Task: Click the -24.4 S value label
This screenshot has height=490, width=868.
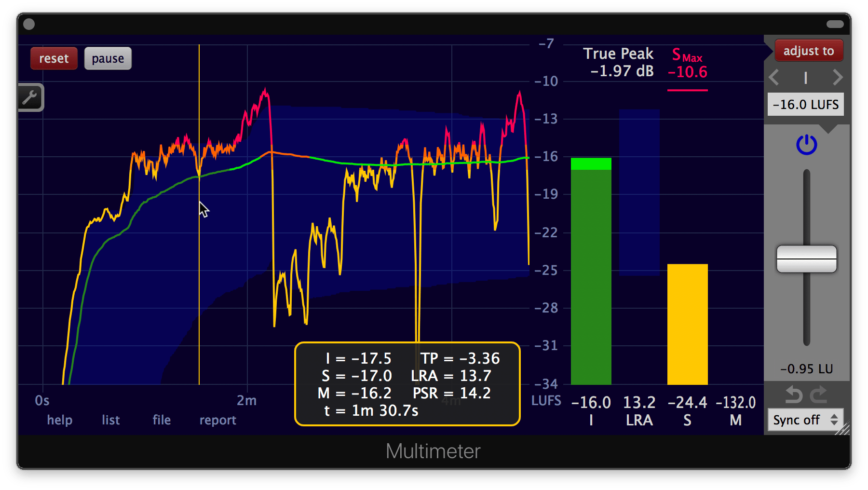Action: pos(688,402)
